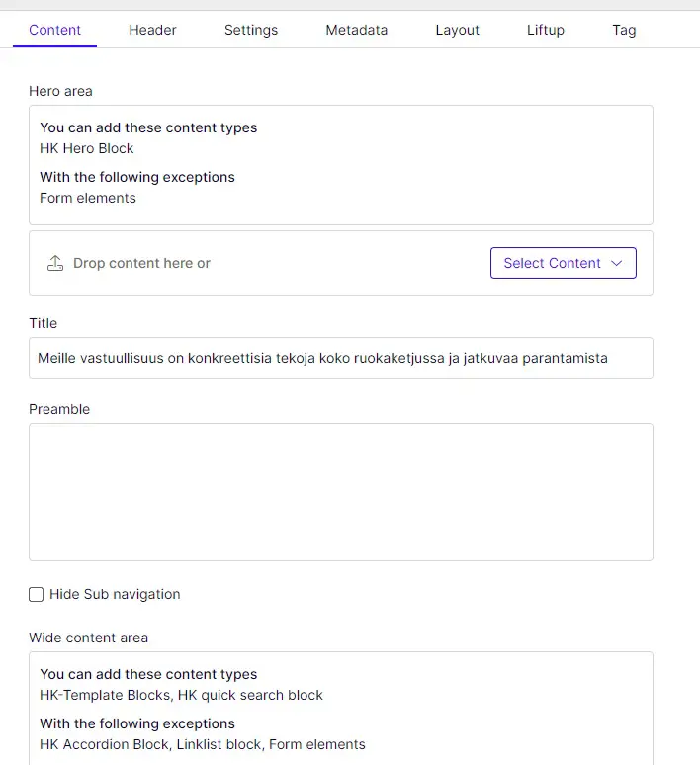Open the Header tab

[x=152, y=30]
